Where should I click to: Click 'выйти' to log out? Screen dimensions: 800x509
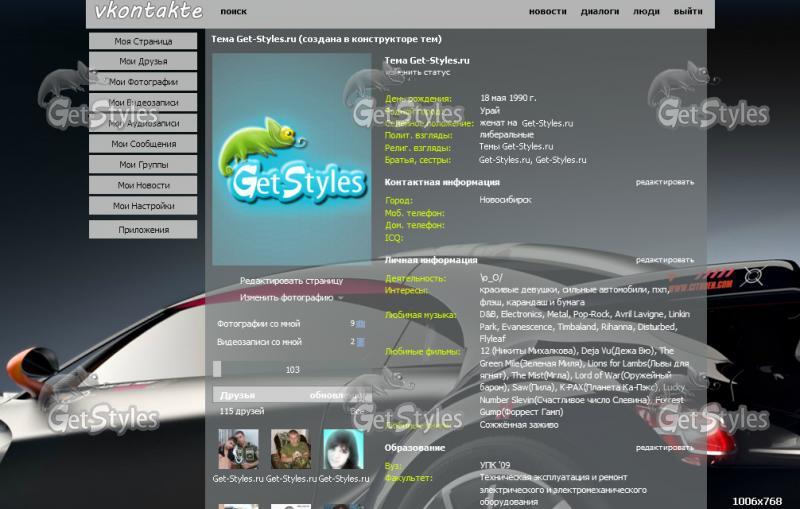pos(687,12)
